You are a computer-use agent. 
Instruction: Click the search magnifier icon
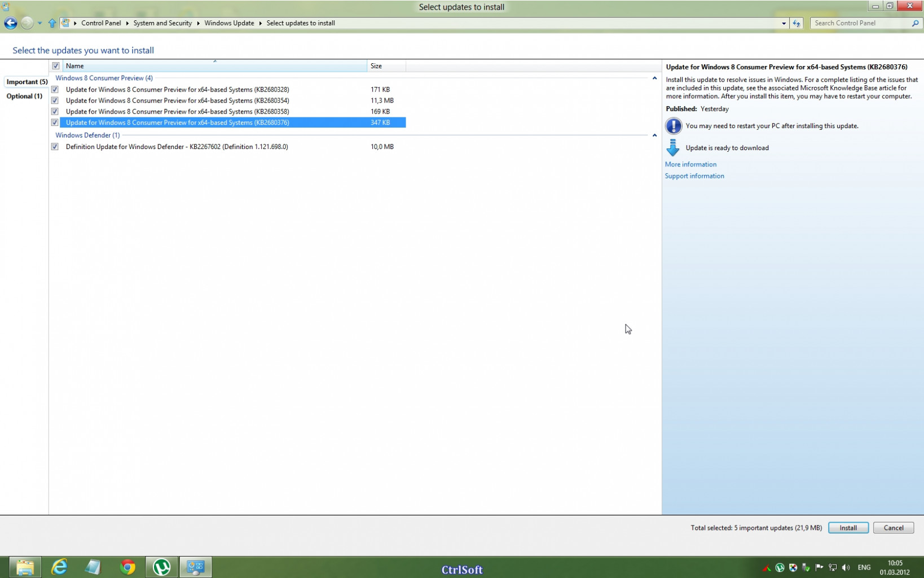[x=914, y=23]
